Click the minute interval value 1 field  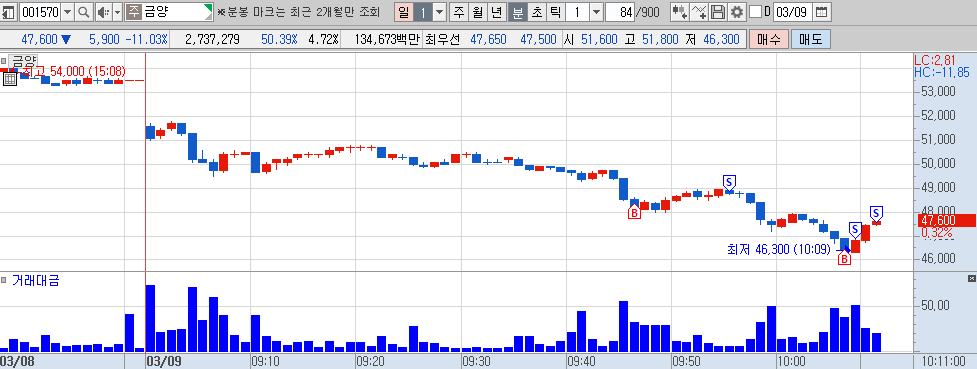click(x=578, y=11)
